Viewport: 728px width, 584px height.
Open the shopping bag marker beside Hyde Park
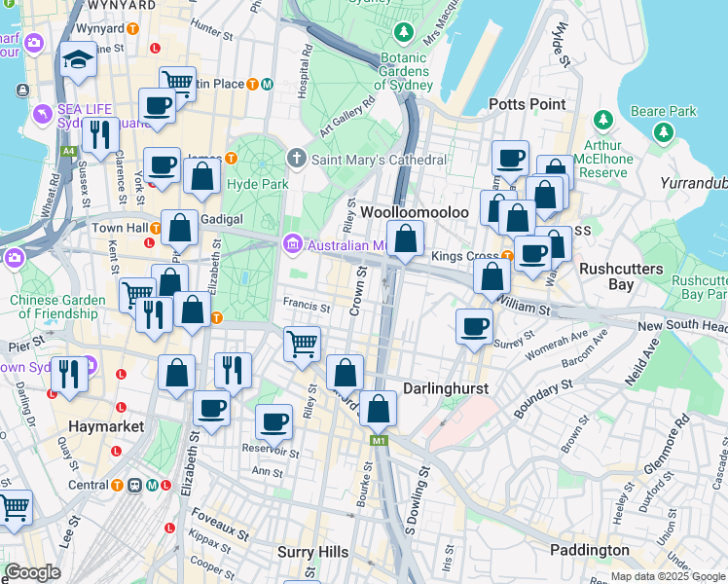click(x=202, y=177)
